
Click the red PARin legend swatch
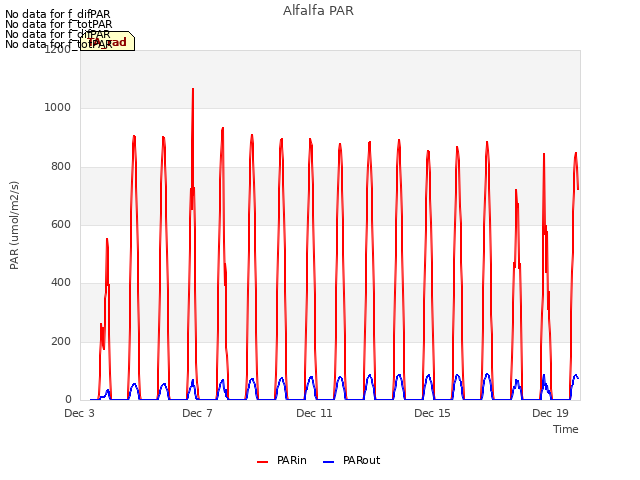[x=262, y=462]
